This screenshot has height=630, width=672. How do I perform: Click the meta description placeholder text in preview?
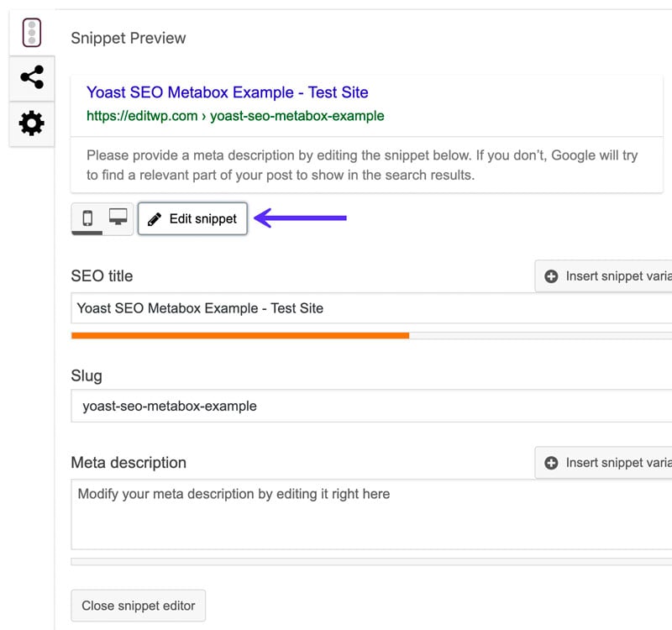[362, 165]
